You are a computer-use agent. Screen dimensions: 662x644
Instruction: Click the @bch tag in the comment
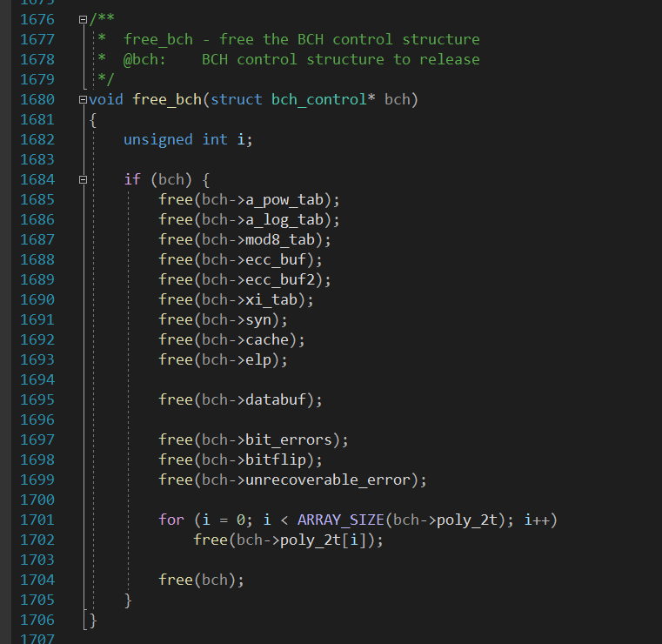(144, 59)
